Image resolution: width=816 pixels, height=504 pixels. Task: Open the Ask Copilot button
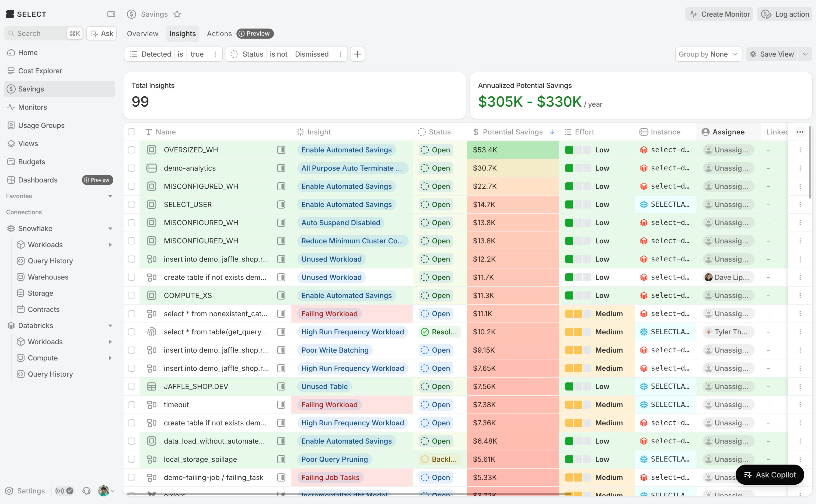point(770,475)
